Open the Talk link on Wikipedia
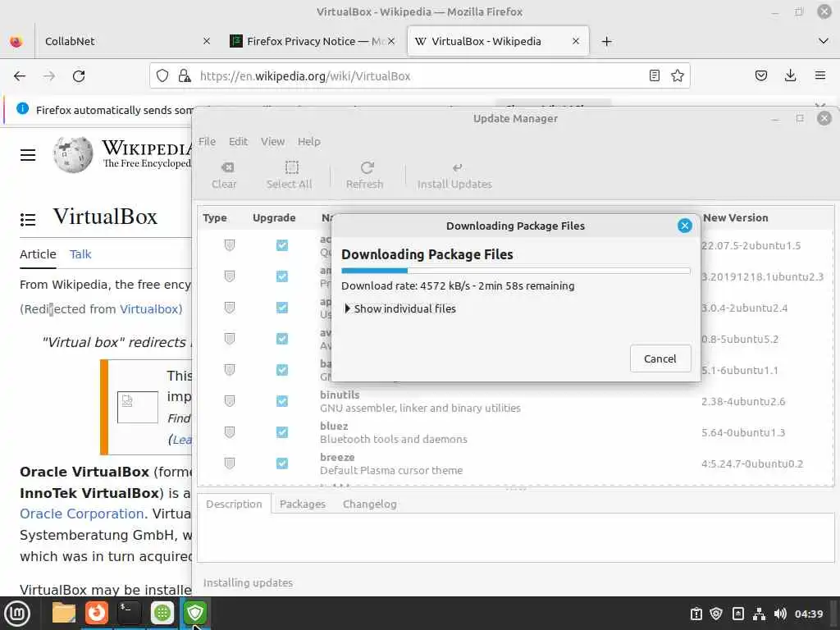 80,254
